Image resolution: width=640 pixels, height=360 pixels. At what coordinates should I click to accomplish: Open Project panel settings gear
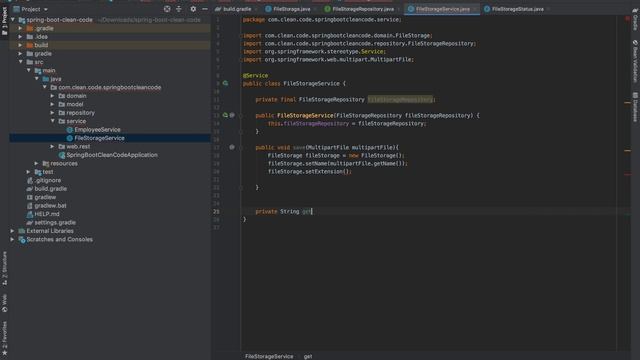193,9
